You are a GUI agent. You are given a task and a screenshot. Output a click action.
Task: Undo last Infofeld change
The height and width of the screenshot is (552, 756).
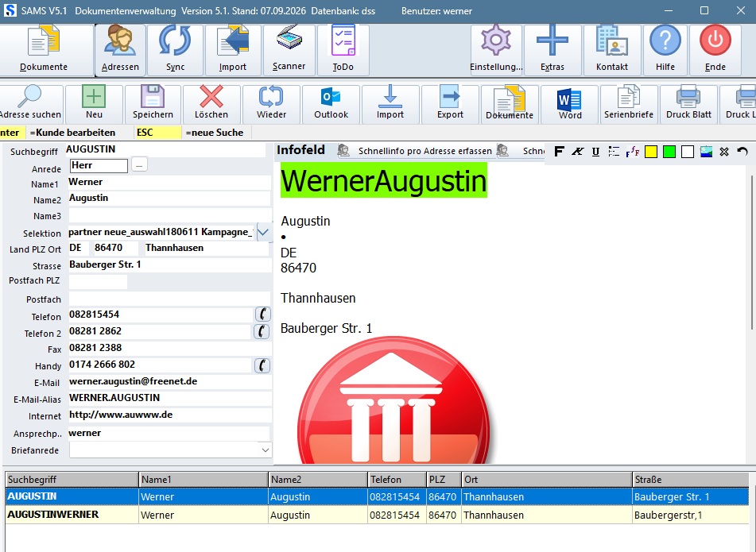pyautogui.click(x=742, y=152)
